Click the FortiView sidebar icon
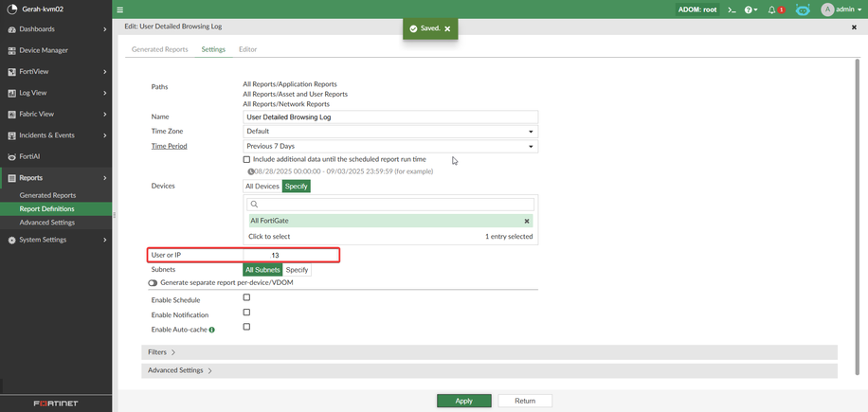The image size is (868, 412). click(x=11, y=72)
